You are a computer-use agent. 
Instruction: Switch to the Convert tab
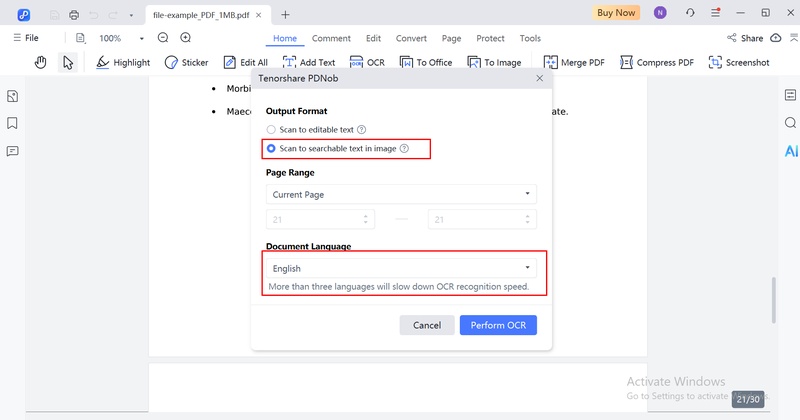pyautogui.click(x=411, y=38)
